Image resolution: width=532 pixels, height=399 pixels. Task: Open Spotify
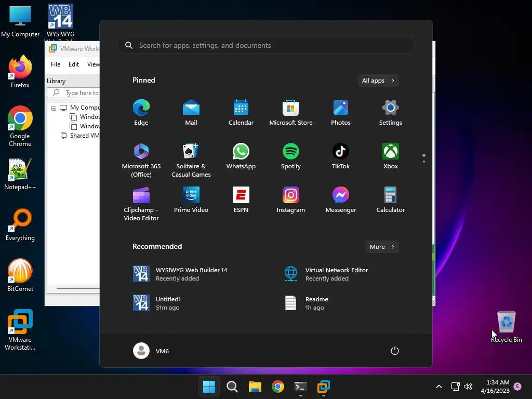[291, 156]
